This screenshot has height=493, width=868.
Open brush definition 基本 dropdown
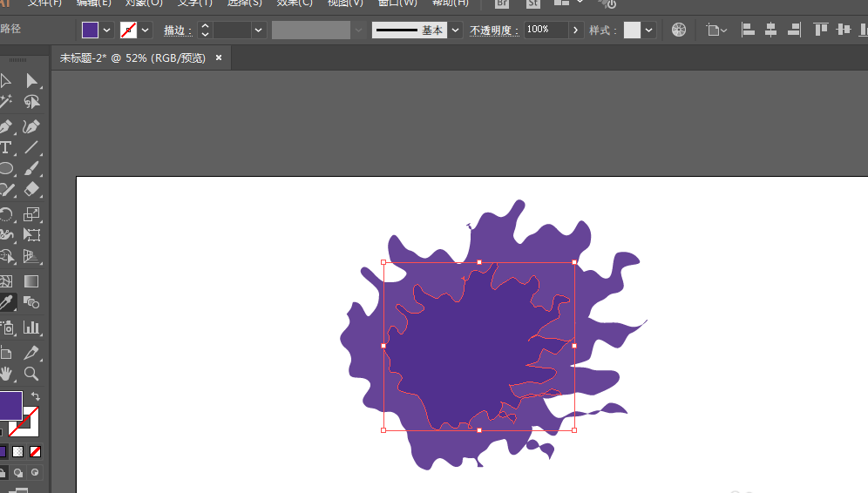pos(455,30)
